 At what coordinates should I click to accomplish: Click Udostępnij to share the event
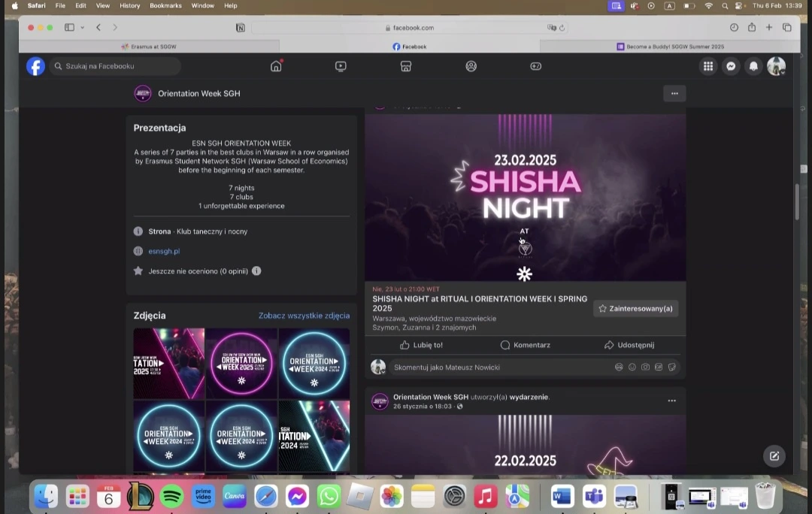coord(629,345)
